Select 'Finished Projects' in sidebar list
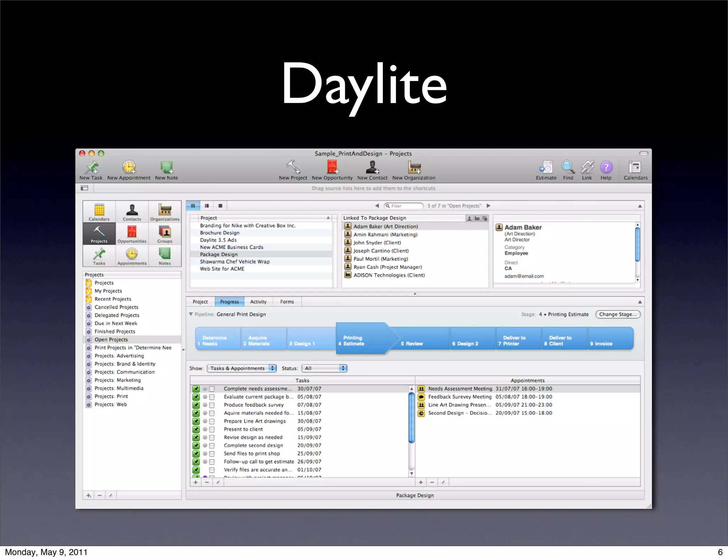This screenshot has height=560, width=728. (x=132, y=332)
